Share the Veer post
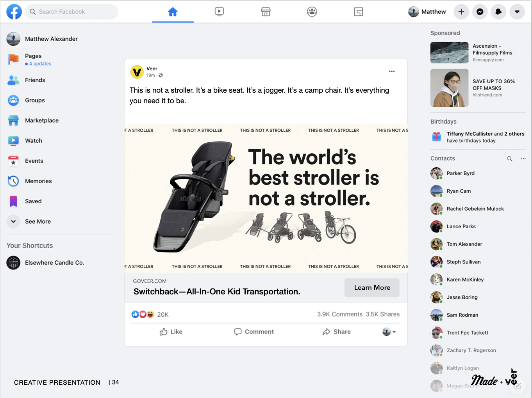This screenshot has width=532, height=398. (x=337, y=332)
